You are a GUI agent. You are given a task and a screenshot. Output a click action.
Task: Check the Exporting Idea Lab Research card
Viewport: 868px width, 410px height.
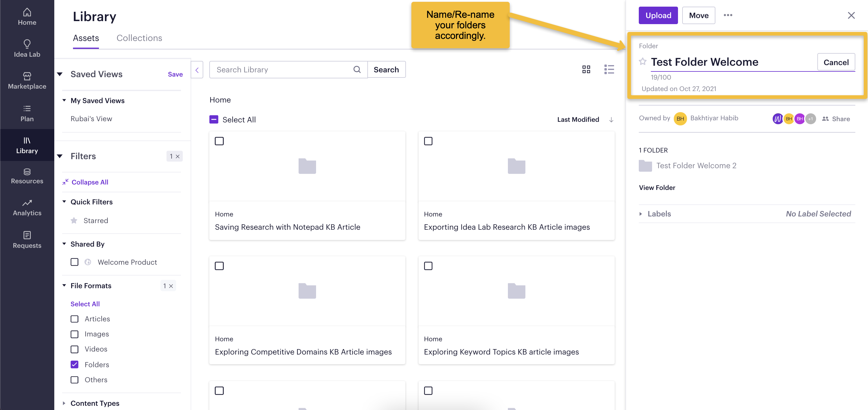pyautogui.click(x=428, y=141)
